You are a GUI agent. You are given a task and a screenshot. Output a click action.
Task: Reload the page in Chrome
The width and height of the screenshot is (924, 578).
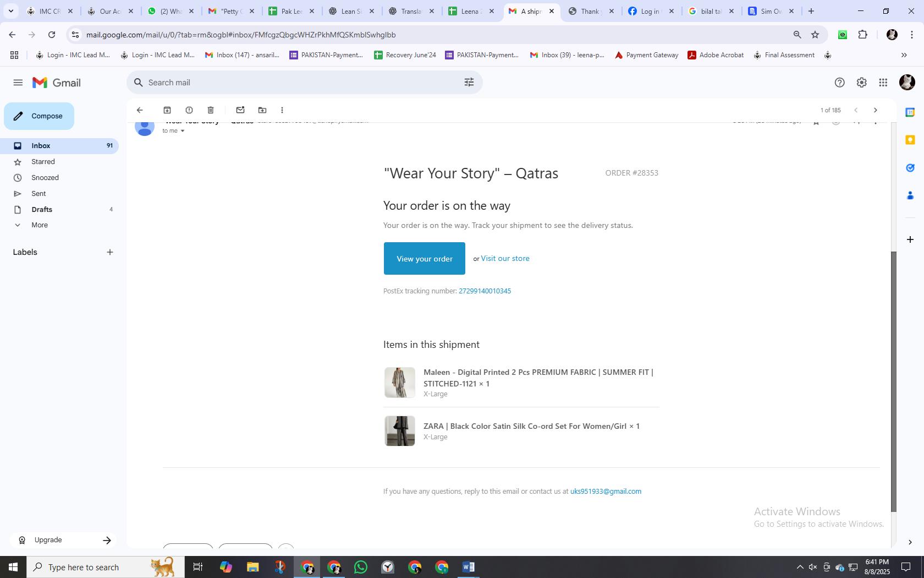[52, 35]
